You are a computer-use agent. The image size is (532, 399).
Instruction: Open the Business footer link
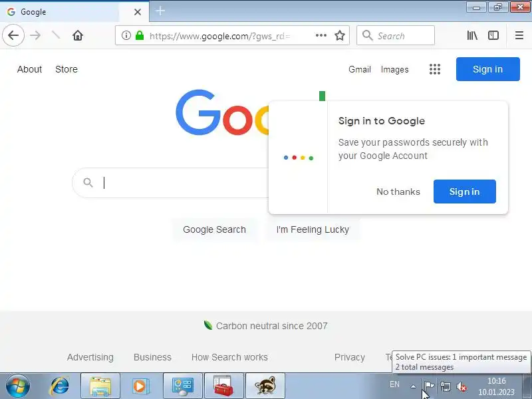pos(152,357)
